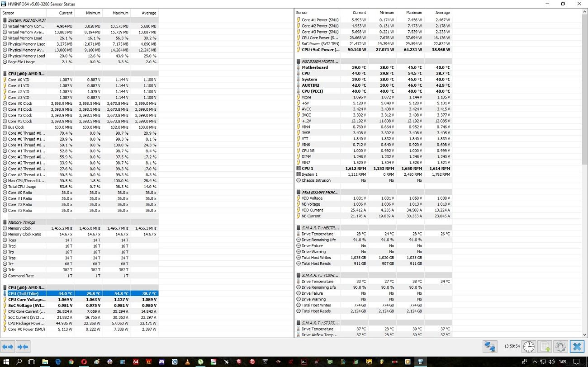Select the Command Rate row
Viewport: 588px width, 367px height.
click(80, 276)
